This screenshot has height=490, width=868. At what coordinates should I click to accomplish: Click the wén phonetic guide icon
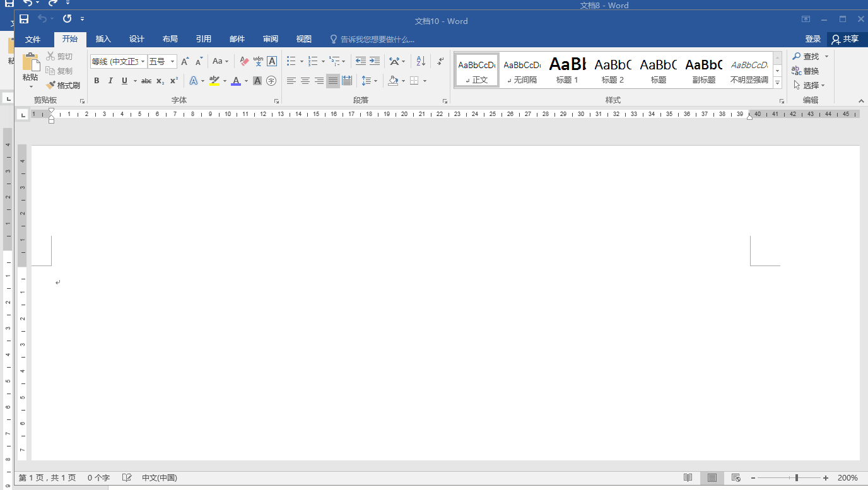click(x=258, y=61)
